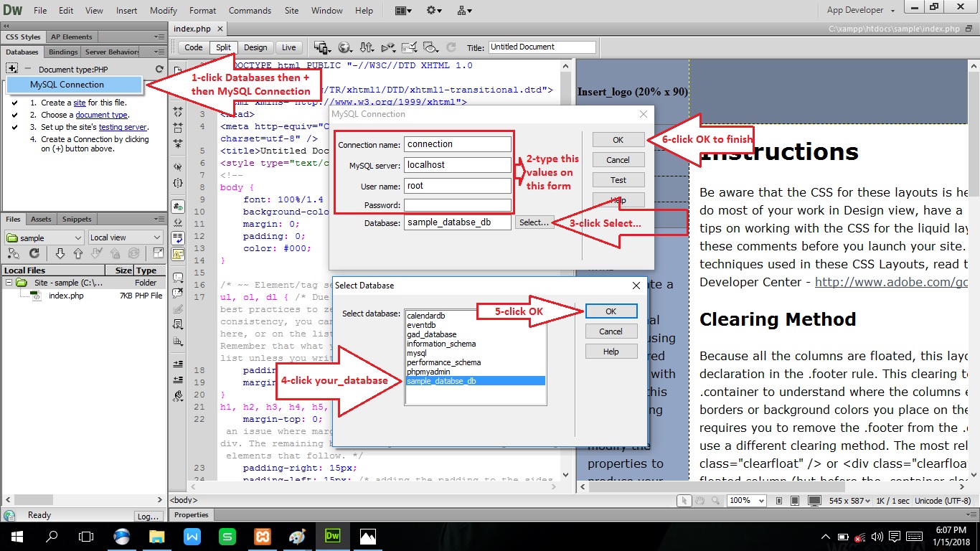Click Indent Code icon in coding toolbar
Viewport: 980px width, 551px height.
179,362
